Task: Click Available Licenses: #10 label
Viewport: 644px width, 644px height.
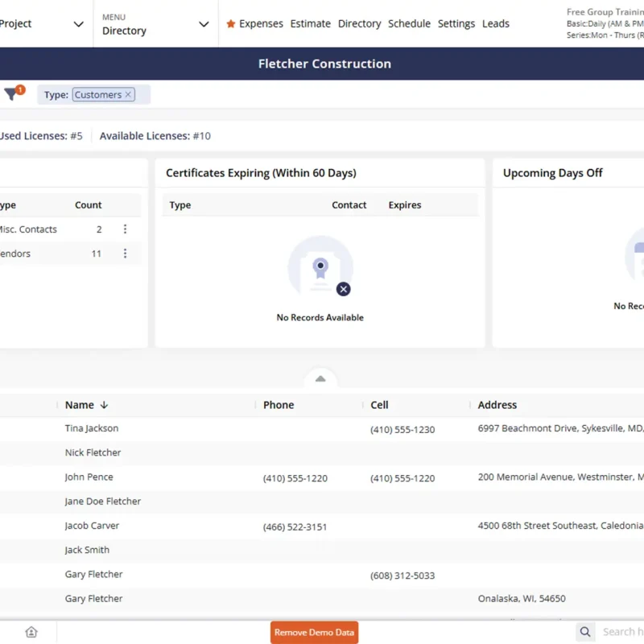Action: [x=155, y=136]
